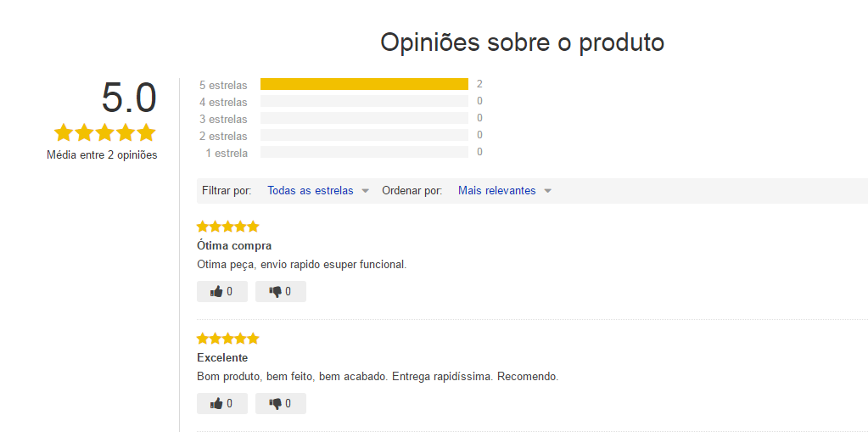Click the 5 estrelas label

(x=223, y=85)
